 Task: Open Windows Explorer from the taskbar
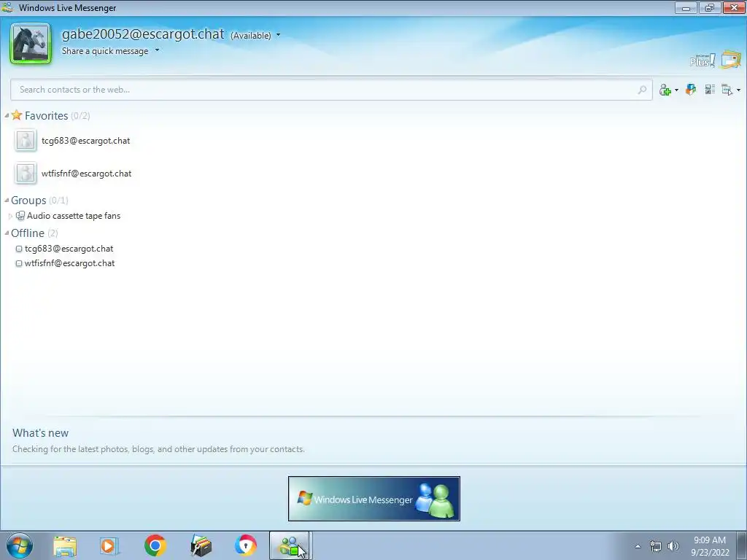tap(65, 546)
